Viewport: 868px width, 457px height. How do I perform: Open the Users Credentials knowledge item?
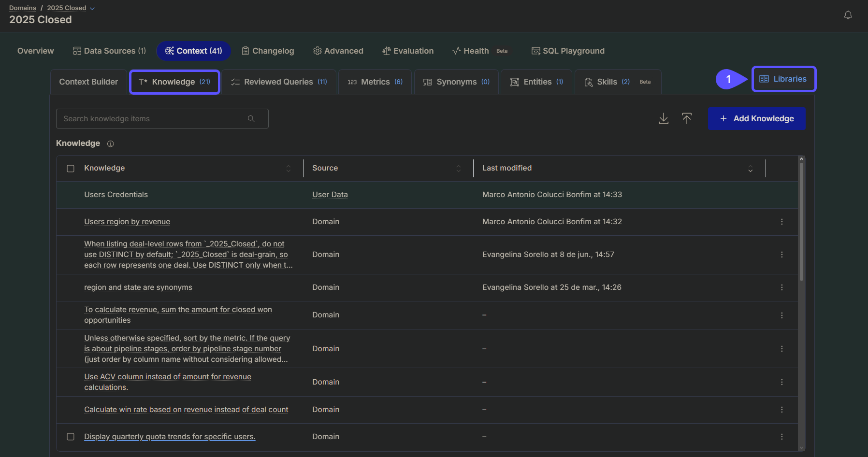point(116,195)
